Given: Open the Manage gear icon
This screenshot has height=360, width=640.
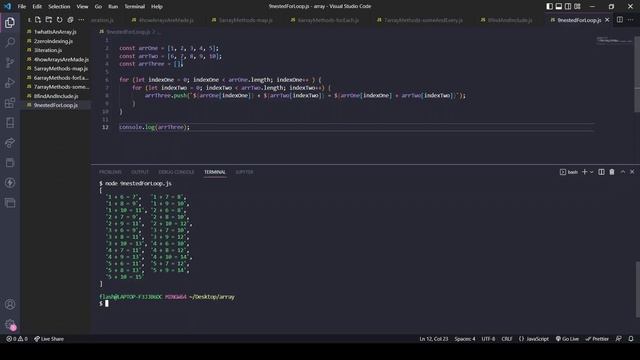Looking at the screenshot, I should (10, 324).
